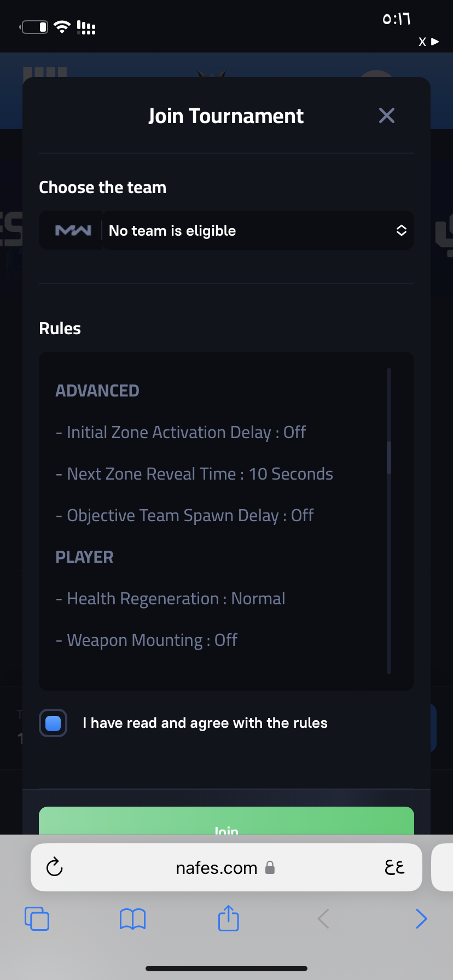Click the Modern Warfare game logo
This screenshot has height=980, width=453.
(x=73, y=231)
